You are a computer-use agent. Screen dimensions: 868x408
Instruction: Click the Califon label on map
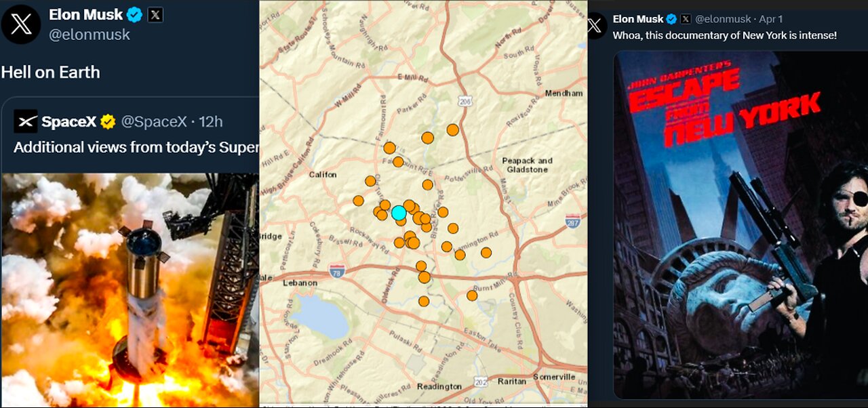[323, 174]
